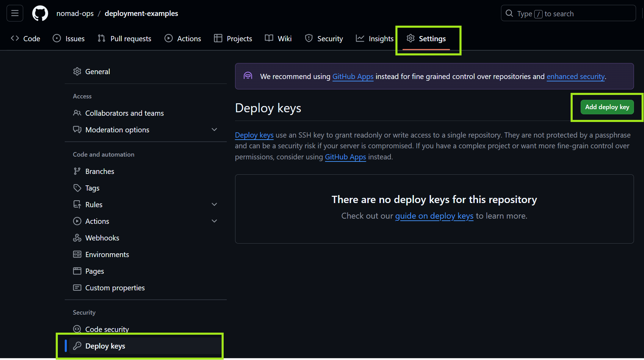644x360 pixels.
Task: Open the Pull requests tab
Action: pos(125,38)
